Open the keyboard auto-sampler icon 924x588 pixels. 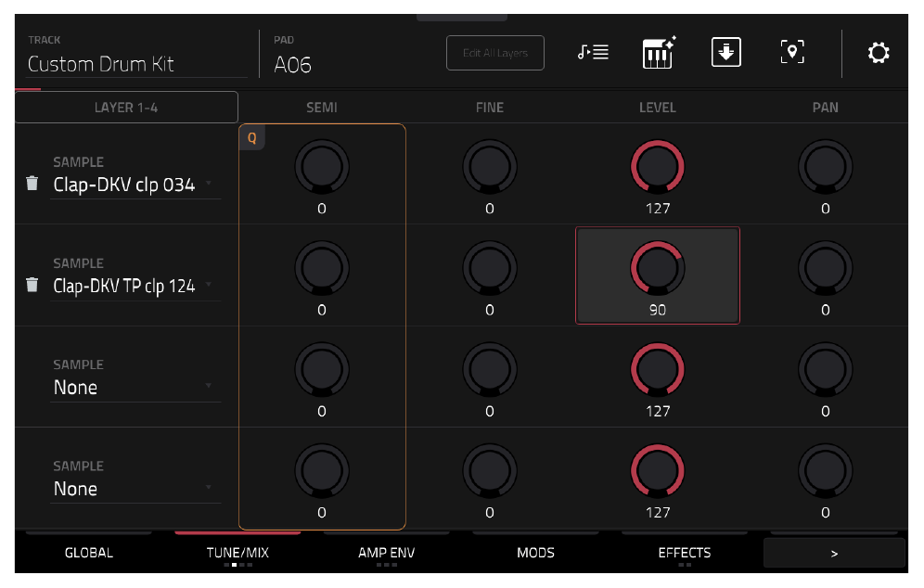pos(659,53)
